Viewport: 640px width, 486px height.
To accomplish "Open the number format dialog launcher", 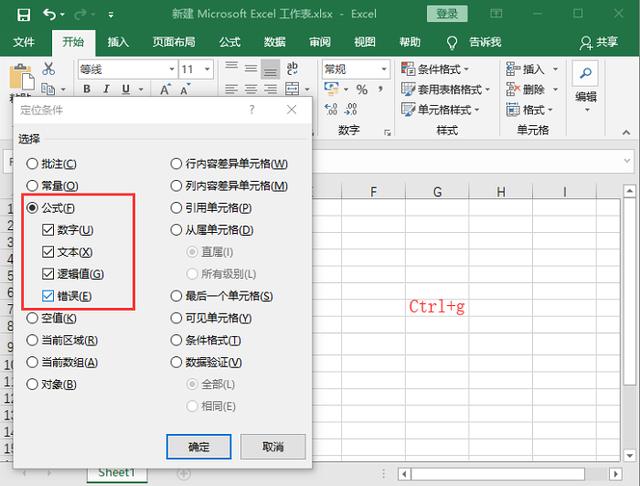I will pos(387,132).
